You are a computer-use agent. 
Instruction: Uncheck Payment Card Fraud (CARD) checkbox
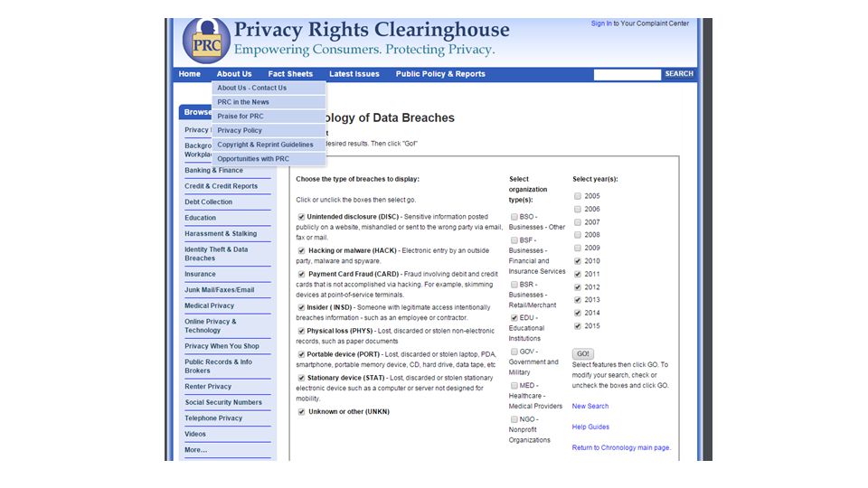click(x=301, y=275)
